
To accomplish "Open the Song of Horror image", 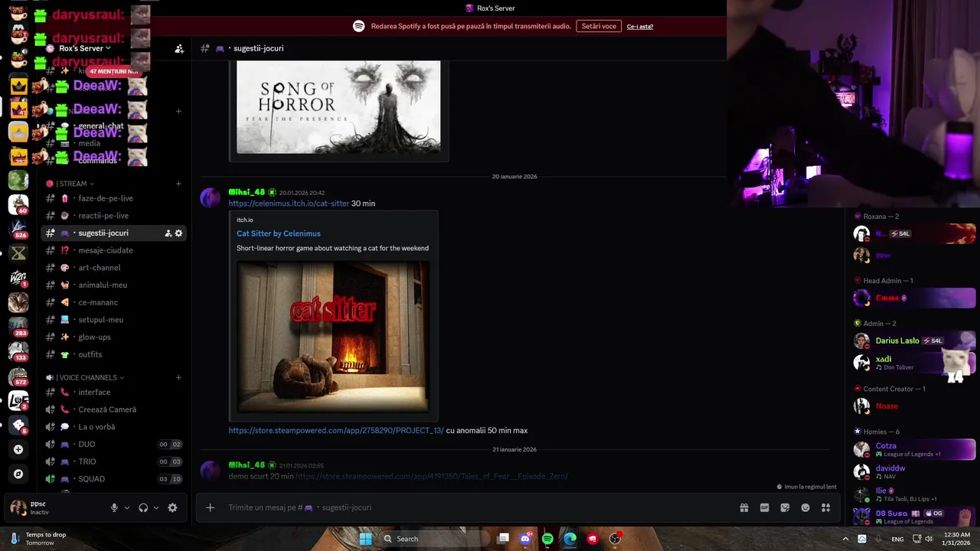I will pos(338,107).
